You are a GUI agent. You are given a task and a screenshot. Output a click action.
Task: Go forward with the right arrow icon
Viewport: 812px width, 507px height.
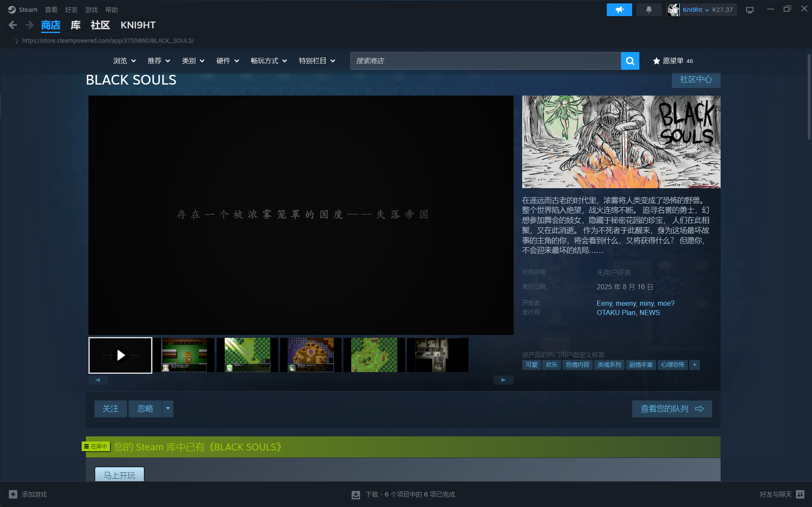click(29, 25)
